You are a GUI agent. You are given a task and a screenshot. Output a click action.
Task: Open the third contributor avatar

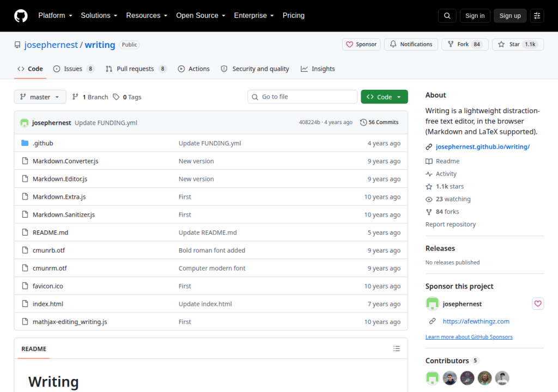(x=467, y=378)
